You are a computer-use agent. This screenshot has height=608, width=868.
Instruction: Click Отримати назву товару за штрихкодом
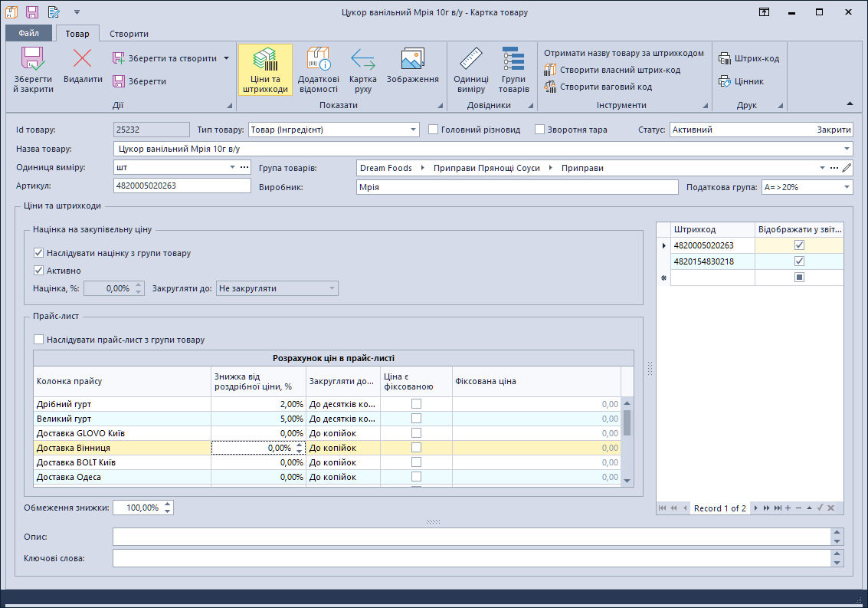(x=624, y=53)
